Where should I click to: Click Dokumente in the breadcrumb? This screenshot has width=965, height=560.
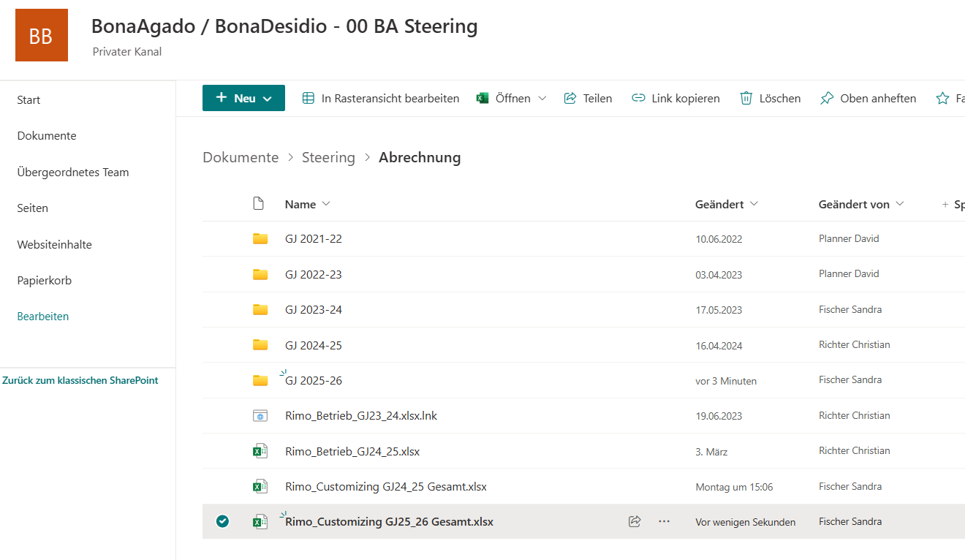241,157
